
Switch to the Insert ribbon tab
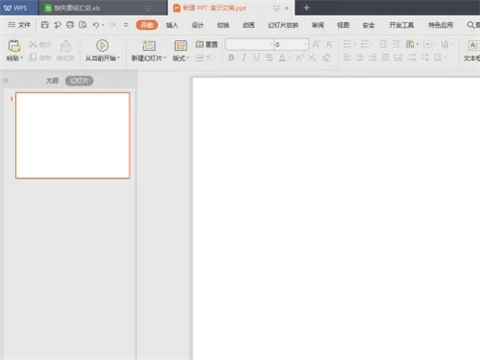172,25
